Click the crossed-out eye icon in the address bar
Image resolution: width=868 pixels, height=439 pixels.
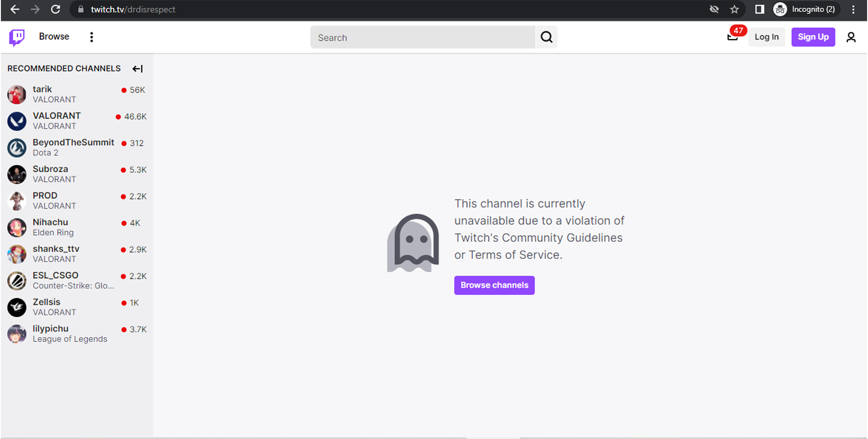pyautogui.click(x=714, y=9)
